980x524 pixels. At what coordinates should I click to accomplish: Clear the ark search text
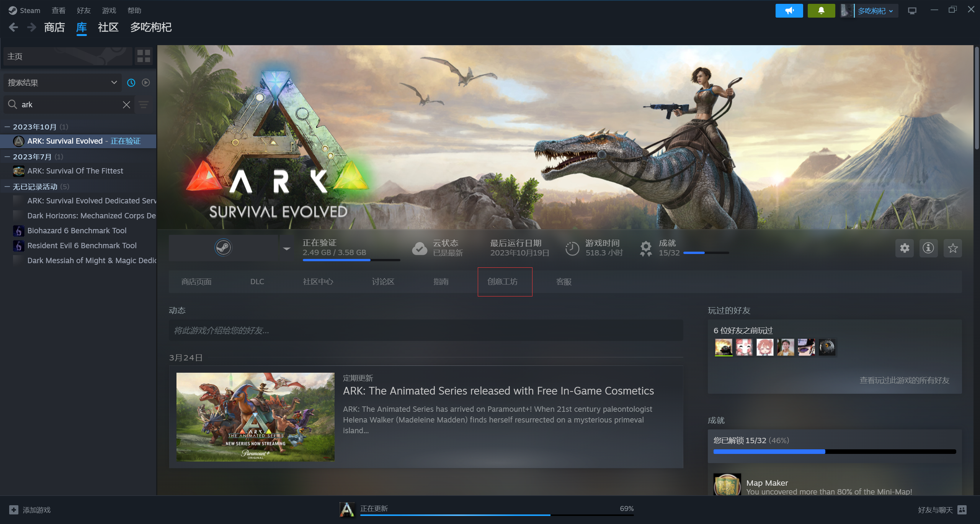point(126,105)
